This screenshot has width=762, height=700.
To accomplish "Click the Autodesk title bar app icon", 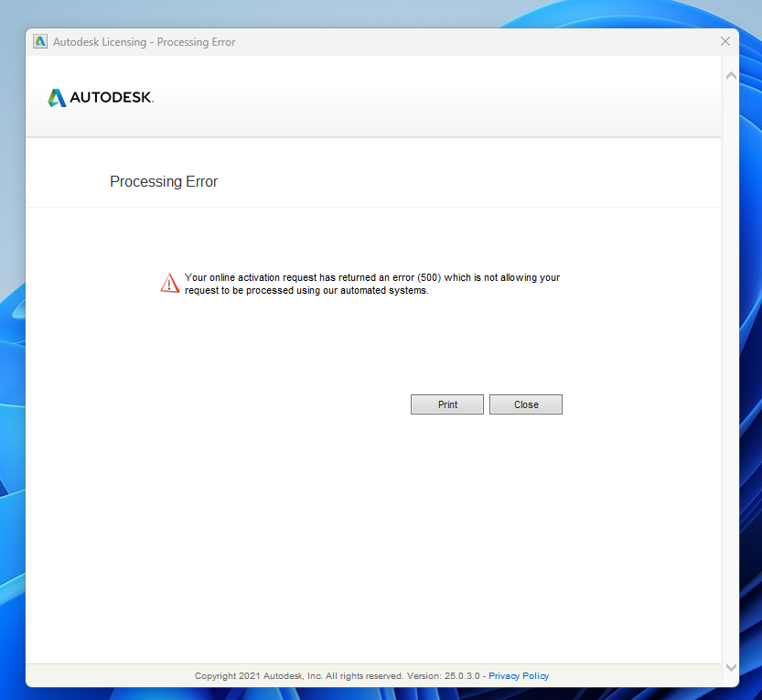I will tap(40, 42).
